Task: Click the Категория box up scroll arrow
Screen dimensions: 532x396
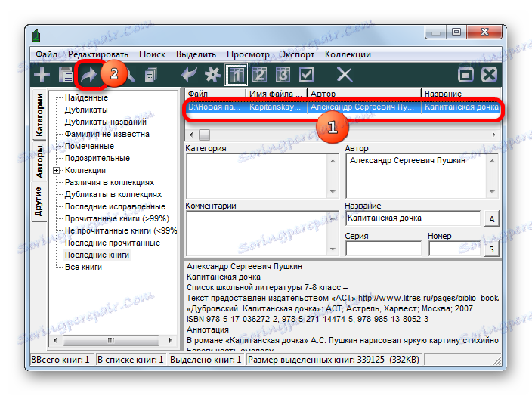Action: 332,161
